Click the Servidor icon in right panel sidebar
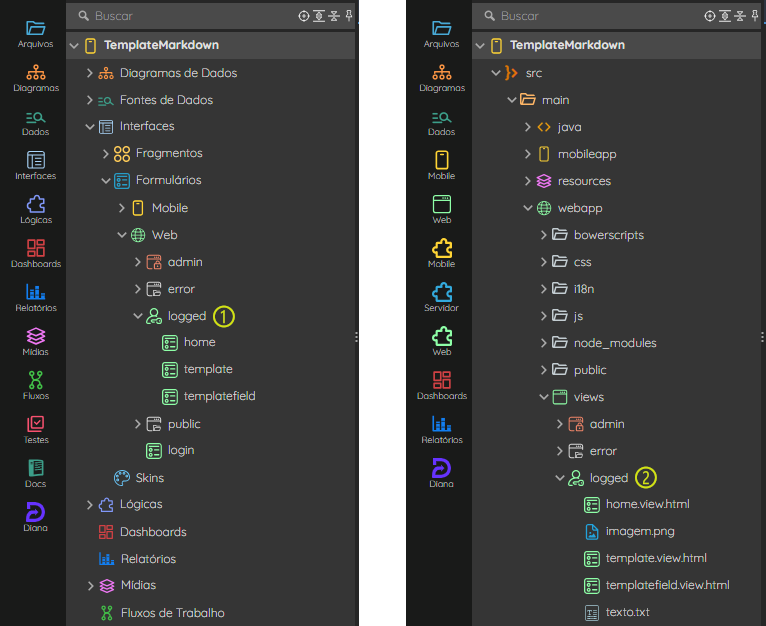The image size is (766, 626). click(x=441, y=298)
